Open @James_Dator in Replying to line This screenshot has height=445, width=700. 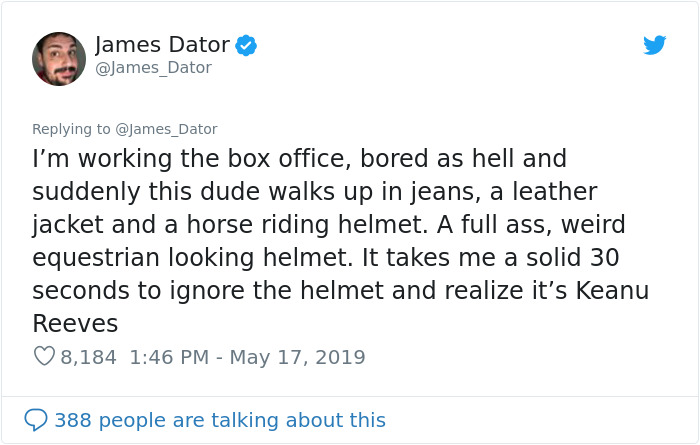point(167,129)
